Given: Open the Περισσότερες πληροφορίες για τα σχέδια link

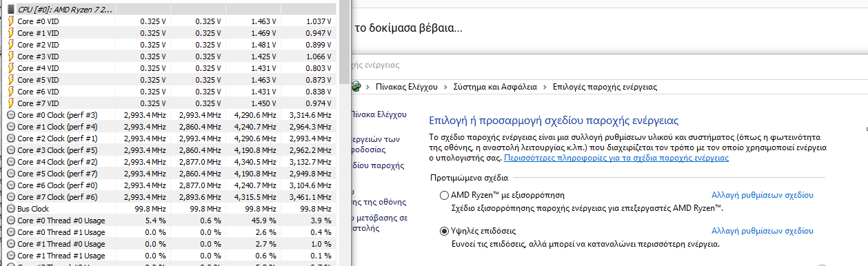Looking at the screenshot, I should click(616, 158).
